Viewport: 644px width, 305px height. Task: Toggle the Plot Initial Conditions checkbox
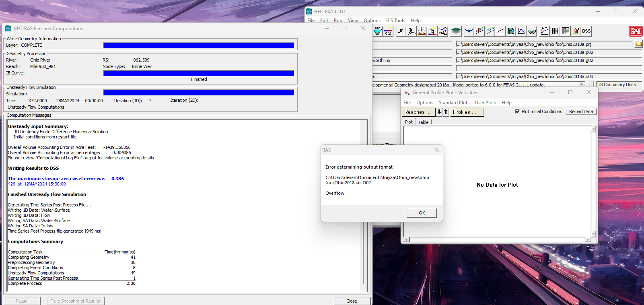(517, 111)
